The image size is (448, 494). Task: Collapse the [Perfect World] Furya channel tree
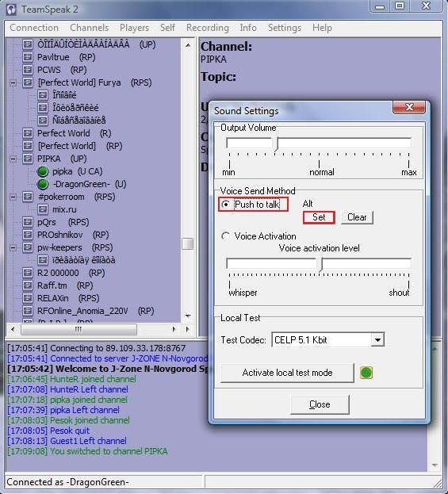tap(13, 82)
